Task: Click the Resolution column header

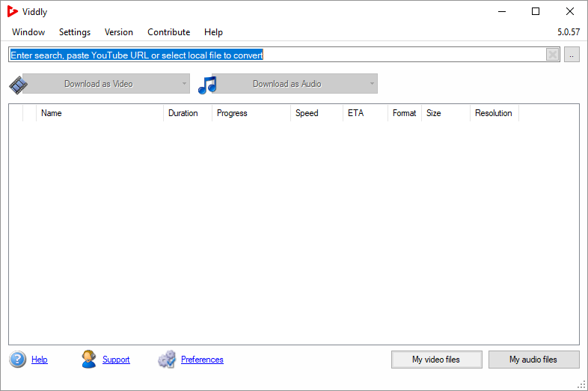Action: pyautogui.click(x=494, y=113)
